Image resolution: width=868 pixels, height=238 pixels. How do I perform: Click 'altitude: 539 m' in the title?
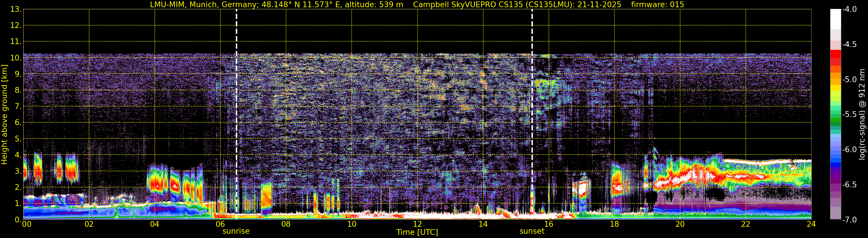(x=374, y=5)
